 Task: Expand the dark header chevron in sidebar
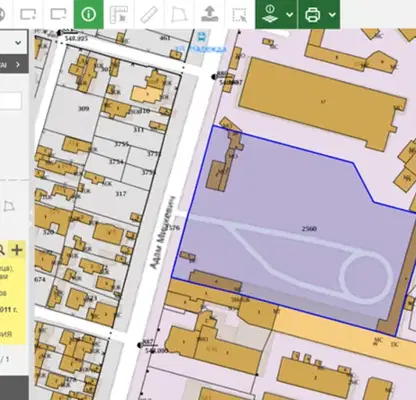point(18,65)
